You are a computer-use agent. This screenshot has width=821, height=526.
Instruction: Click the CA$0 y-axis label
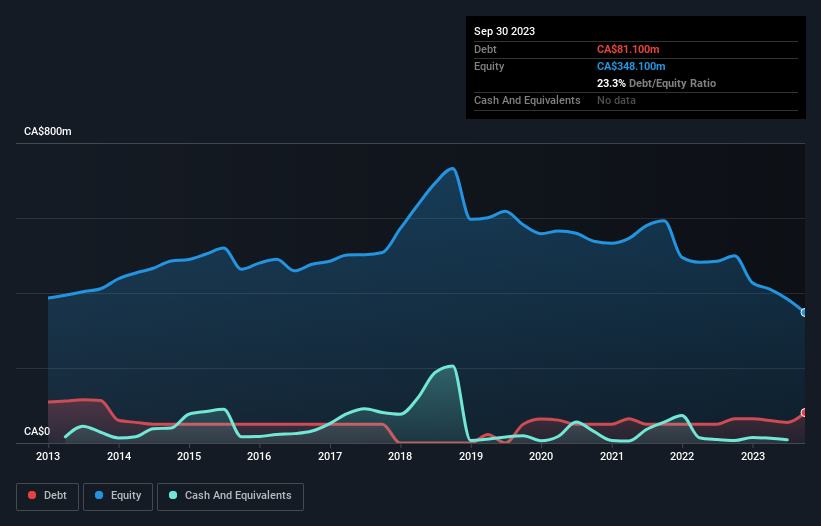click(x=37, y=431)
